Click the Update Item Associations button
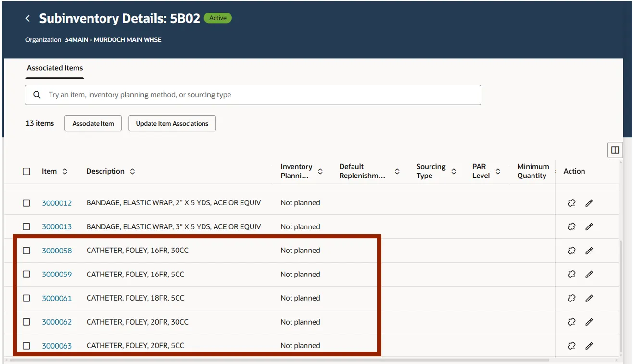Viewport: 633px width, 364px height. [x=172, y=123]
